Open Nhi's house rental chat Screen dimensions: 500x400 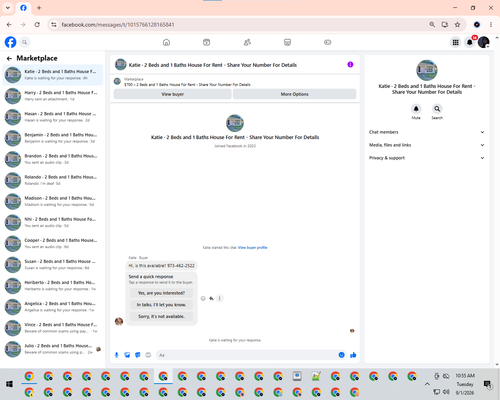[53, 222]
